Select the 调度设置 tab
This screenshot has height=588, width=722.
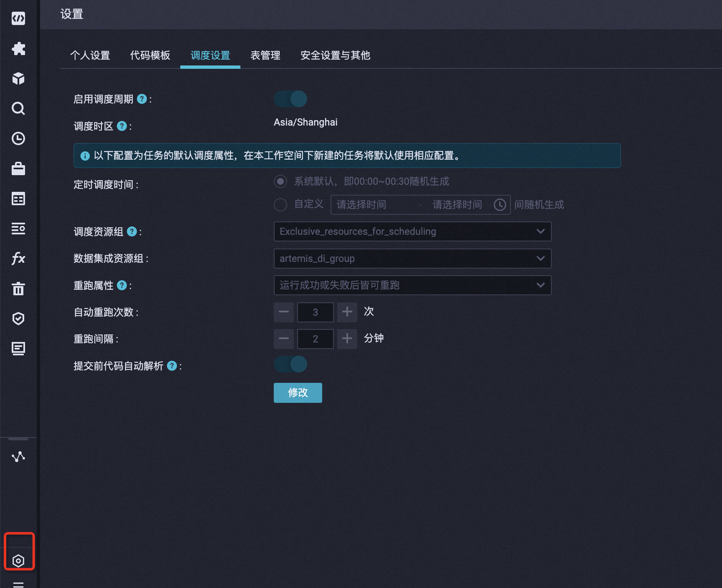pyautogui.click(x=210, y=55)
